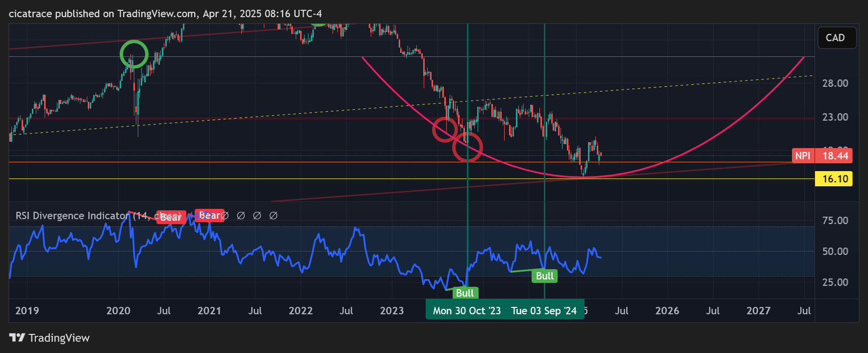The width and height of the screenshot is (868, 353).
Task: Click the Jul label between 2026 and 2027
Action: (x=713, y=311)
